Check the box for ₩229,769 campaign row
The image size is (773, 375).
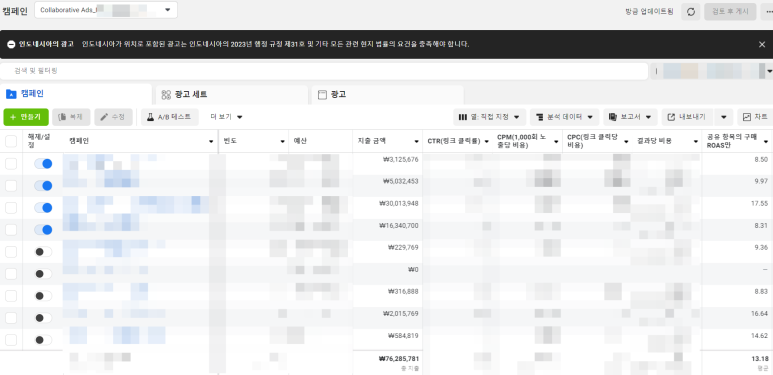tap(11, 252)
